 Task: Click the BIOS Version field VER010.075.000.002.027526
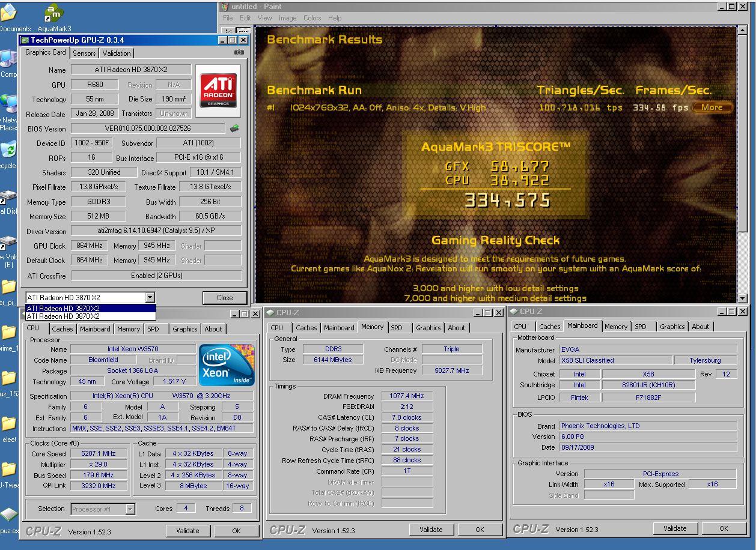point(148,128)
